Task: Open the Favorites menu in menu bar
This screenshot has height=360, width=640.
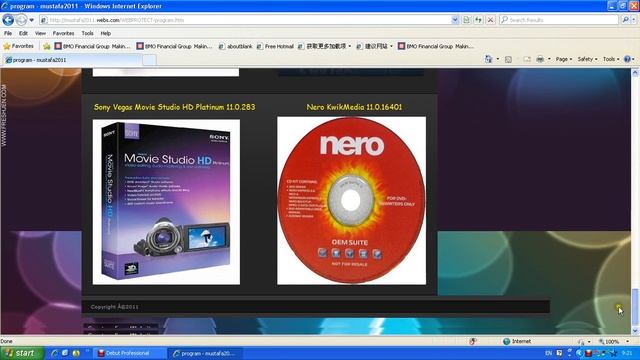Action: point(63,33)
